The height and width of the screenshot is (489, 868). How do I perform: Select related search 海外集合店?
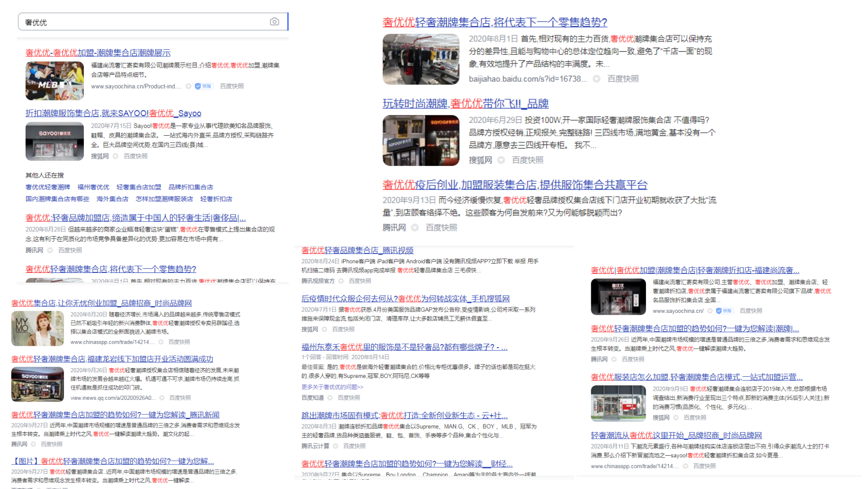112,199
